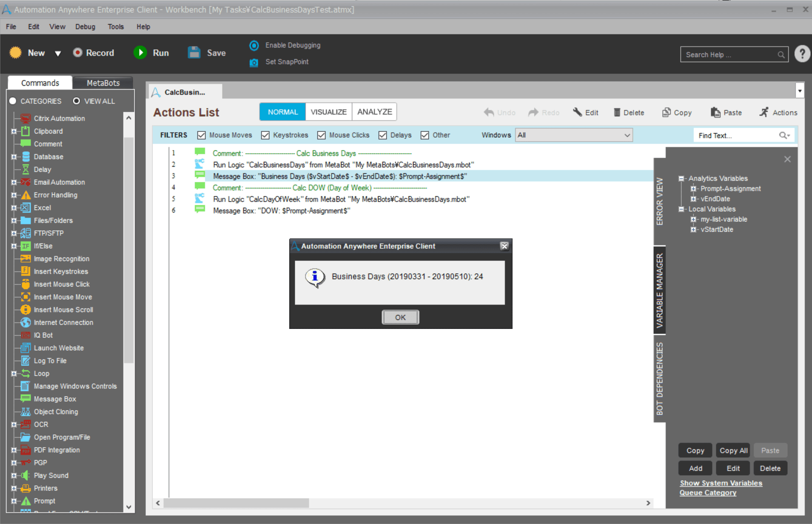
Task: Uncheck the Mouse Moves filter checkbox
Action: click(x=202, y=135)
